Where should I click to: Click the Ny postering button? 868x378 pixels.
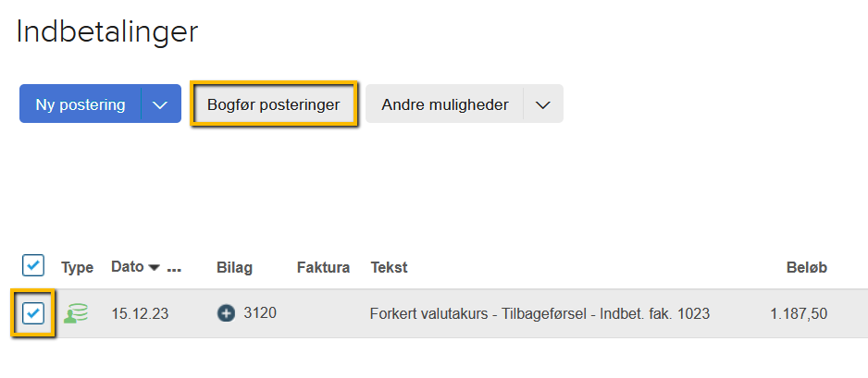point(81,104)
